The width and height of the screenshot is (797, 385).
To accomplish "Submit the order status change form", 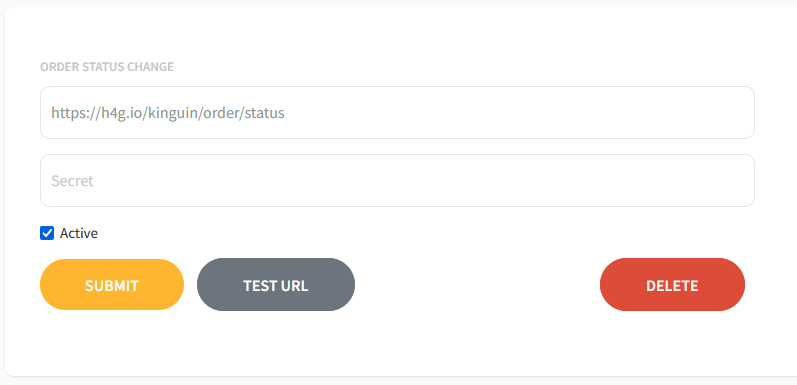I will (112, 285).
